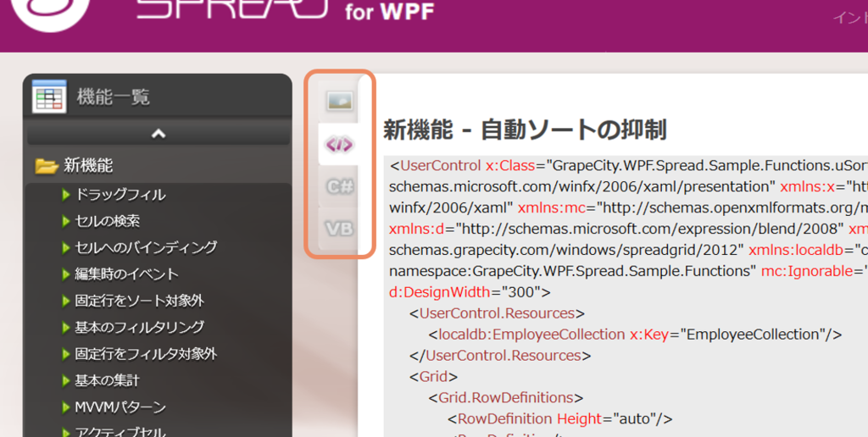Image resolution: width=868 pixels, height=437 pixels.
Task: Click the Grid.RowDefinitions code line
Action: tap(506, 398)
